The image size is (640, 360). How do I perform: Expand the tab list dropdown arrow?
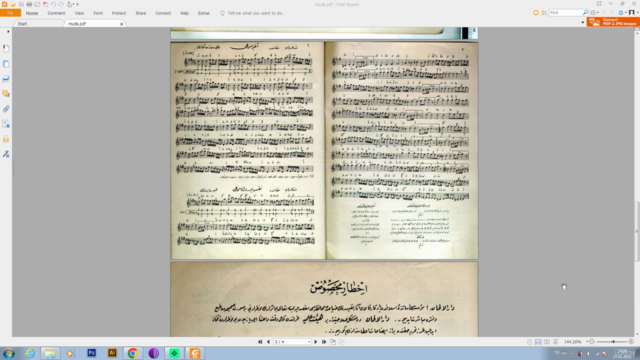[582, 22]
